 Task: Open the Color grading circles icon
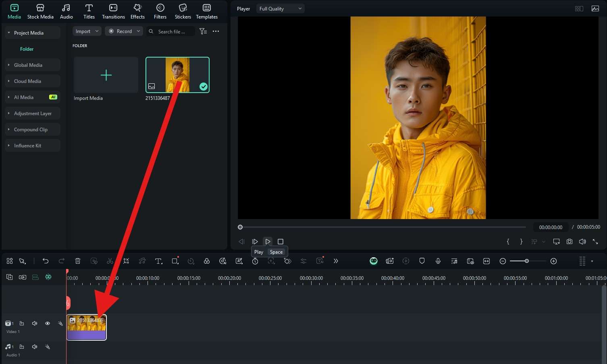point(207,261)
